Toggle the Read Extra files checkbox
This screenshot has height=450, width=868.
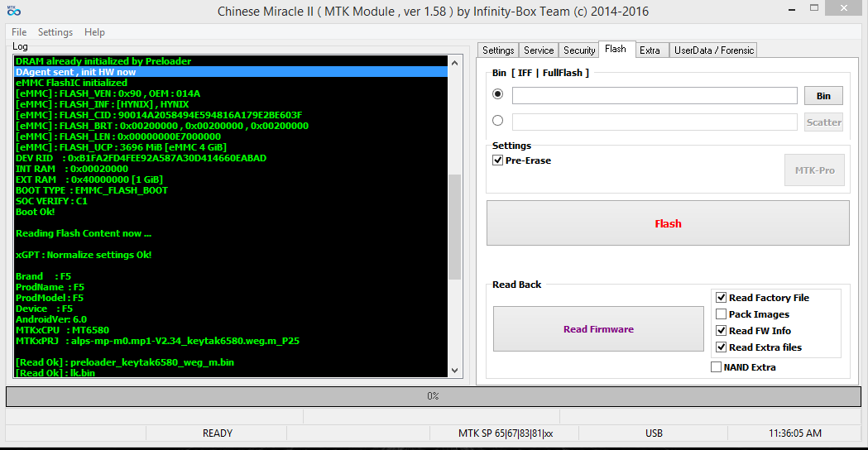721,347
